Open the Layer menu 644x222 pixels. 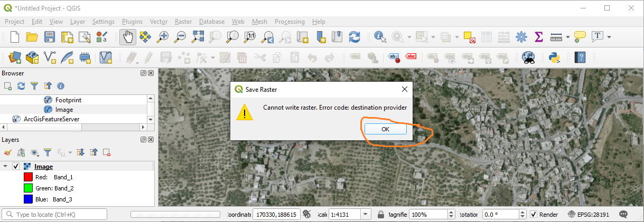[x=78, y=22]
